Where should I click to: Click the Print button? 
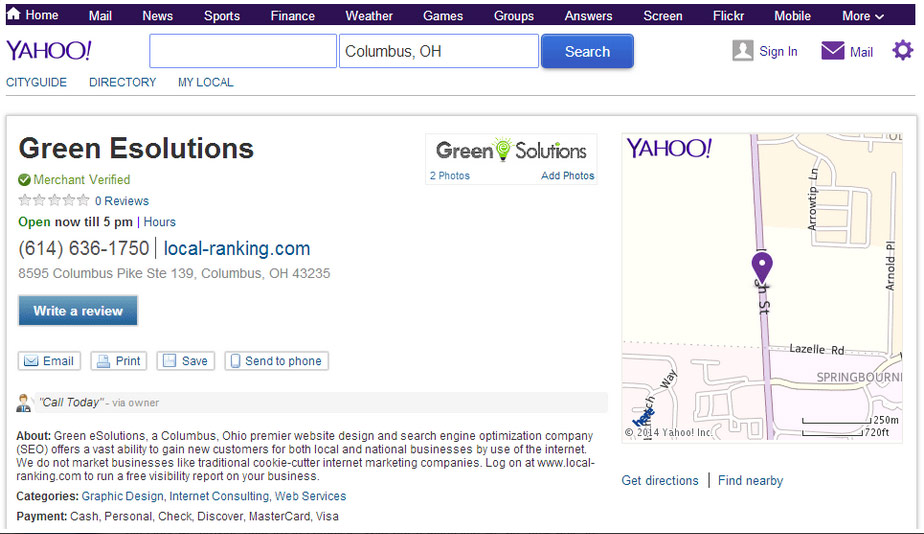[118, 361]
